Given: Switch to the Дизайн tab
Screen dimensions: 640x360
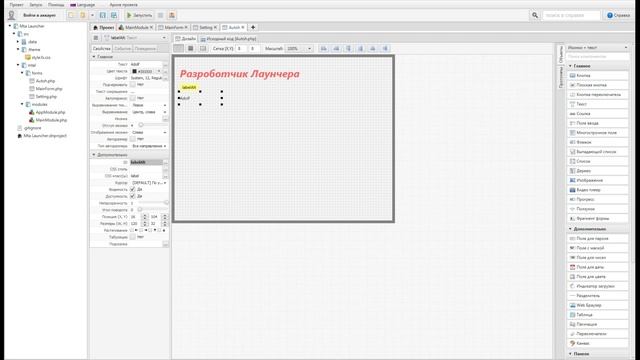Looking at the screenshot, I should click(185, 39).
